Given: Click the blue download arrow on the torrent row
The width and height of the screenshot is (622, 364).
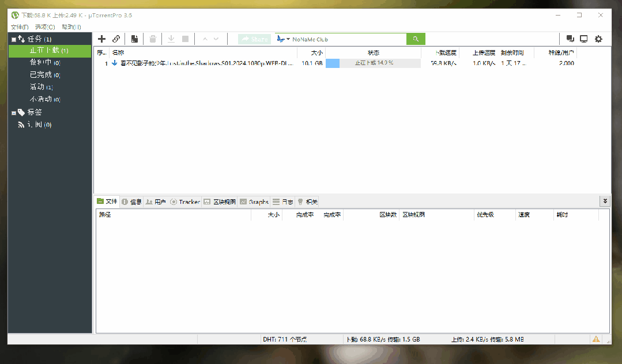Looking at the screenshot, I should (115, 63).
